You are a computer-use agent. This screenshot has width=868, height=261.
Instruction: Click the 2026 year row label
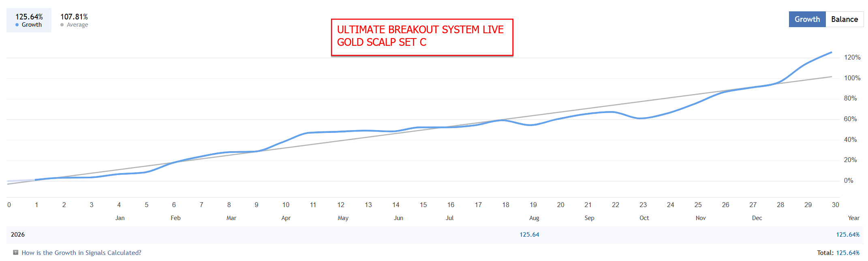pos(18,235)
